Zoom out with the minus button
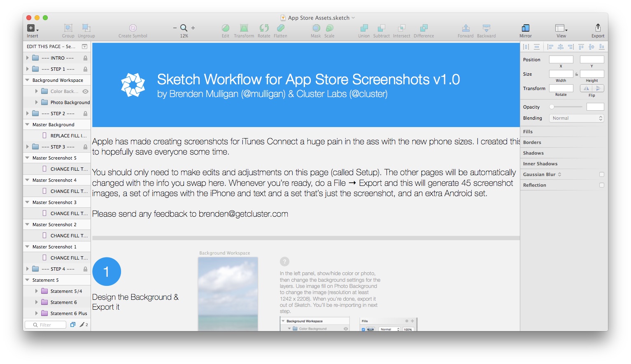 tap(175, 28)
